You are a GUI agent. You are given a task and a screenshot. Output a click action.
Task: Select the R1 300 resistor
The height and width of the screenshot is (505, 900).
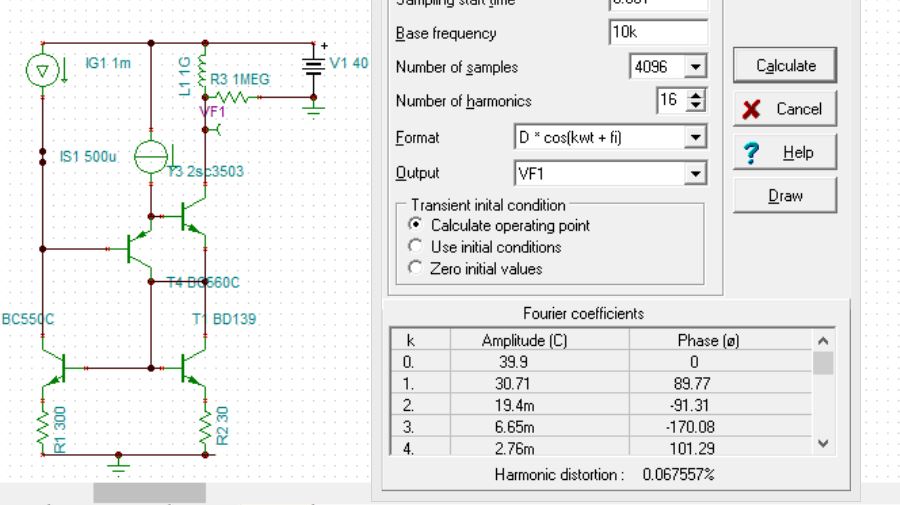click(42, 429)
